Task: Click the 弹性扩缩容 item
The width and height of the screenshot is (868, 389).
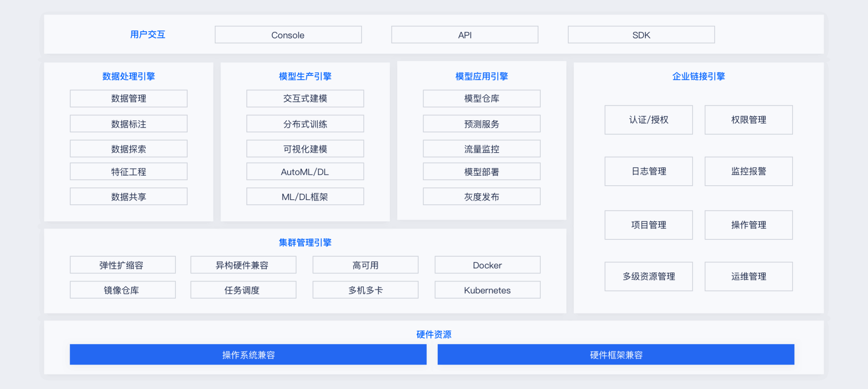Action: 123,265
